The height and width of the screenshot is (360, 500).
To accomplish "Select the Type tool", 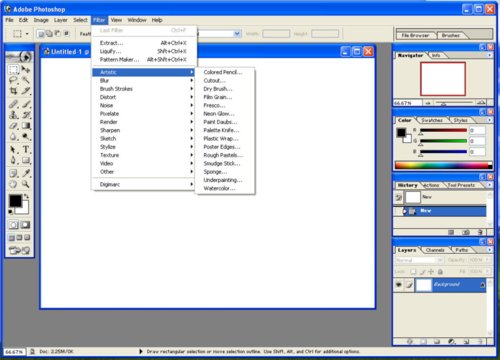I will point(26,149).
